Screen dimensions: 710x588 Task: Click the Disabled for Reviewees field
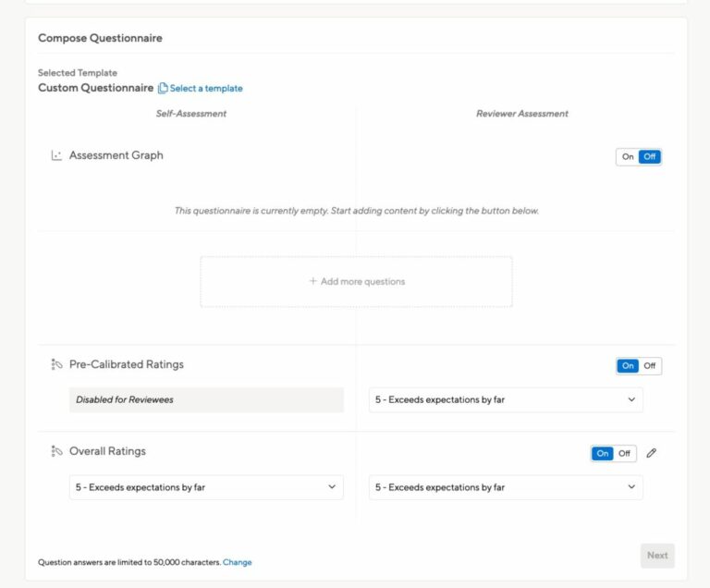coord(206,400)
